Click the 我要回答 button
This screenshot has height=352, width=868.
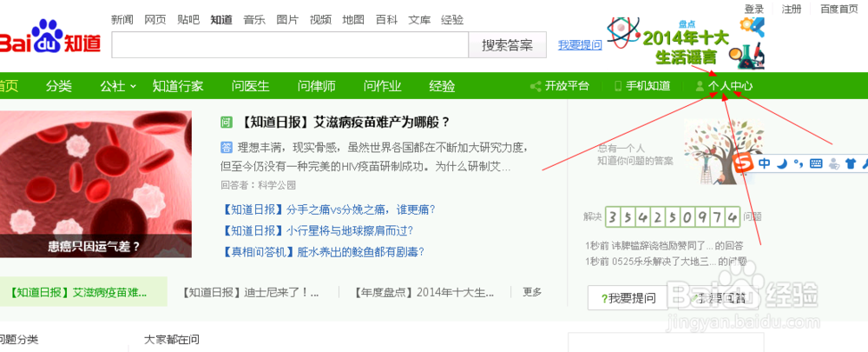coord(720,299)
